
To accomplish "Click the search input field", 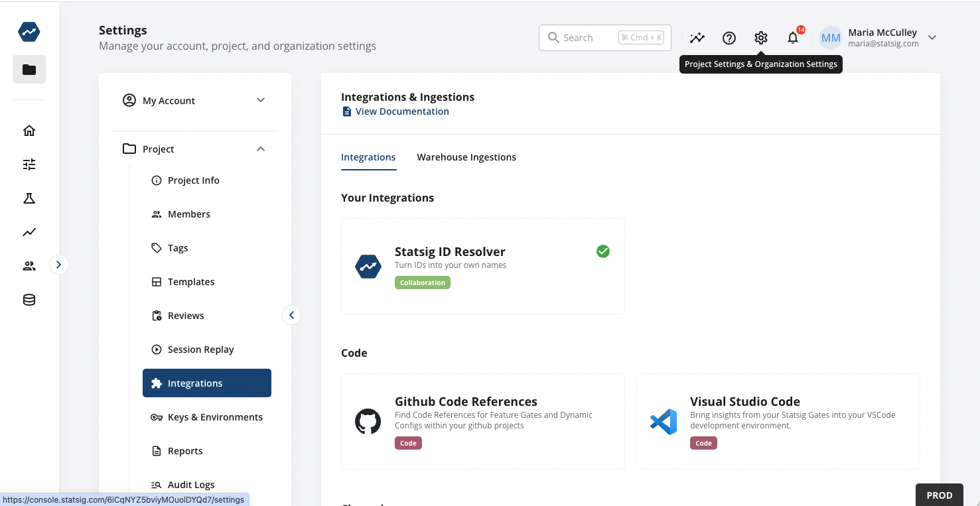I will click(x=597, y=37).
